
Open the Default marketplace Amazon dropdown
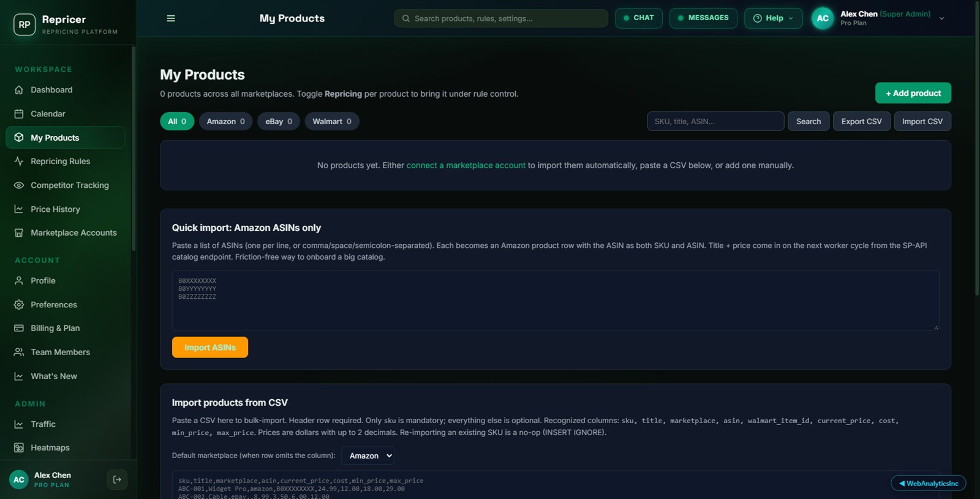point(367,456)
